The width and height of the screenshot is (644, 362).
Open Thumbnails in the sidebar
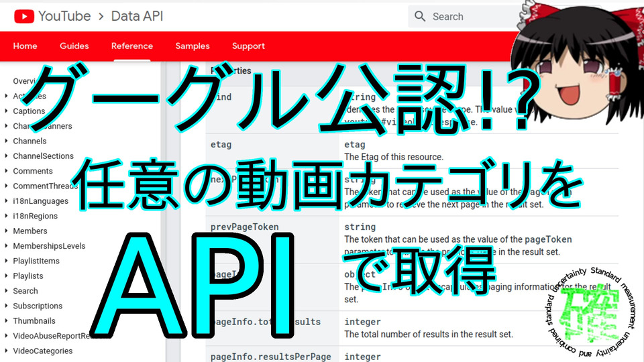34,320
